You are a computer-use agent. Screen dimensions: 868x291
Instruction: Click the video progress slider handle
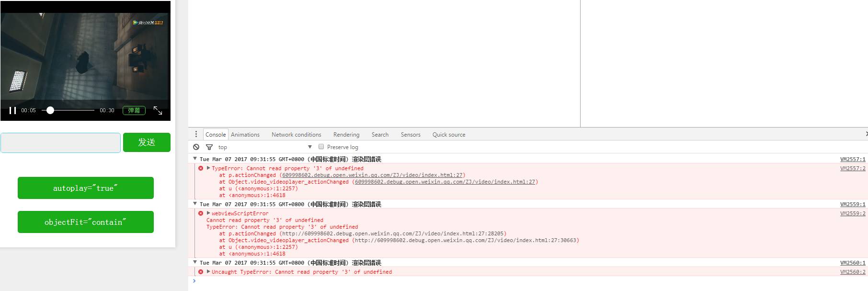[50, 110]
